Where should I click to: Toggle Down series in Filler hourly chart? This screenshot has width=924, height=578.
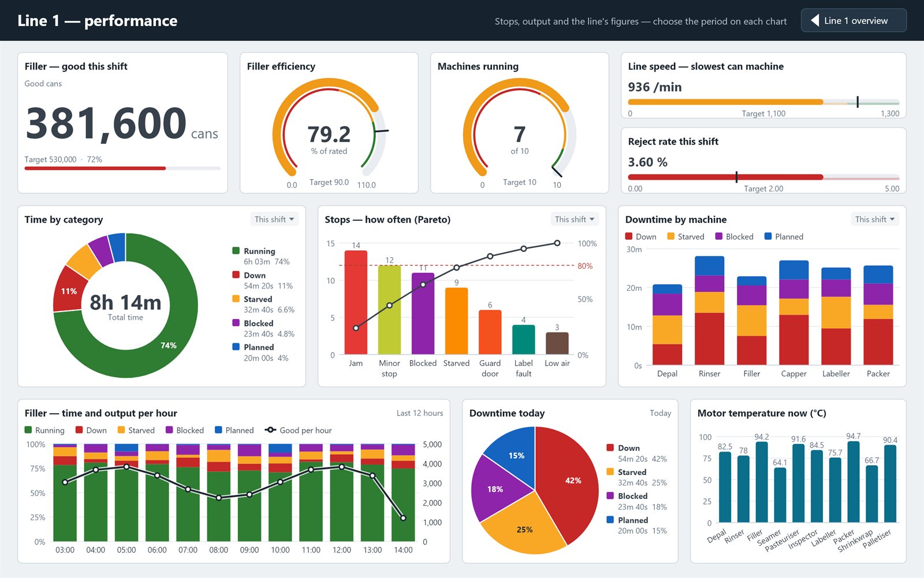coord(91,430)
